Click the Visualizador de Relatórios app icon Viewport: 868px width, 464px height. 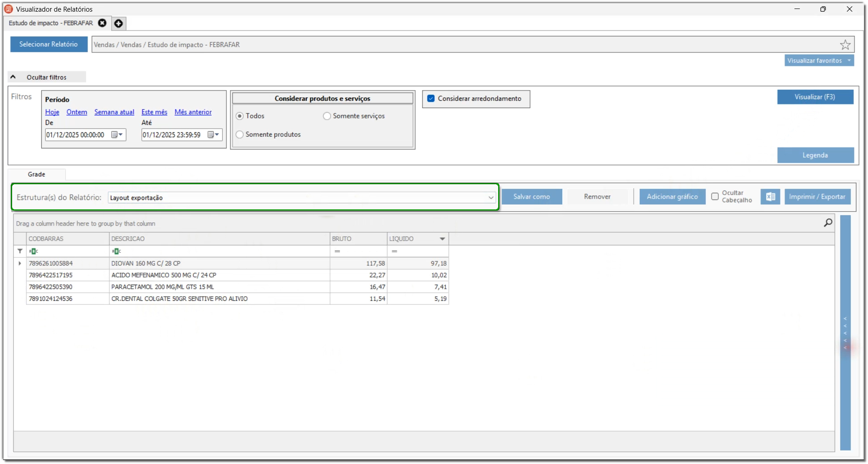(x=9, y=9)
